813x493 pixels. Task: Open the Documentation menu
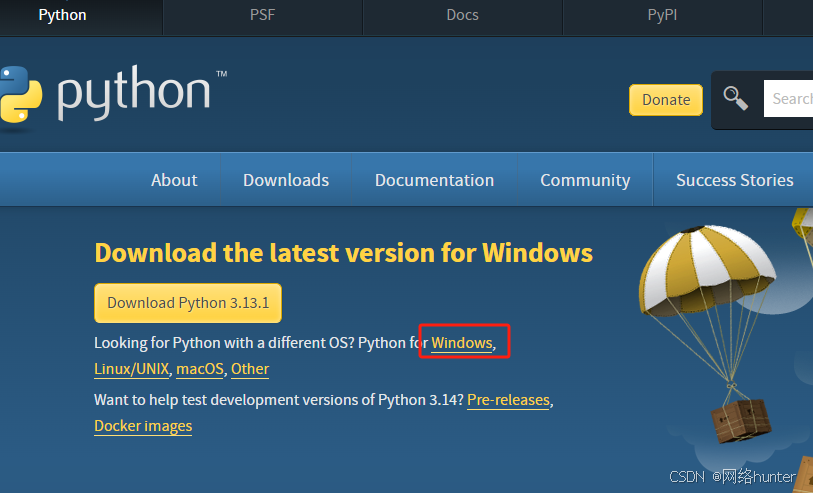pos(434,180)
